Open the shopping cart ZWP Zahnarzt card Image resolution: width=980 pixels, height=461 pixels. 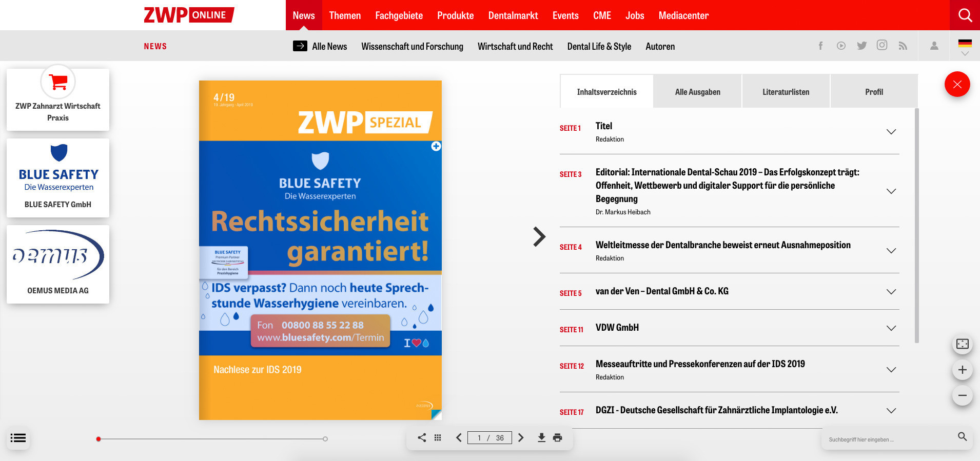click(58, 99)
